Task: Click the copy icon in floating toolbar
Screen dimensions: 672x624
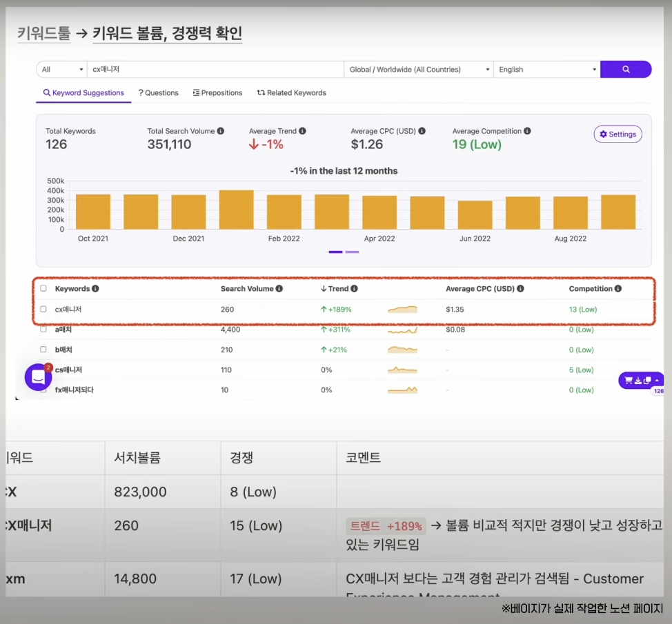Action: [648, 381]
